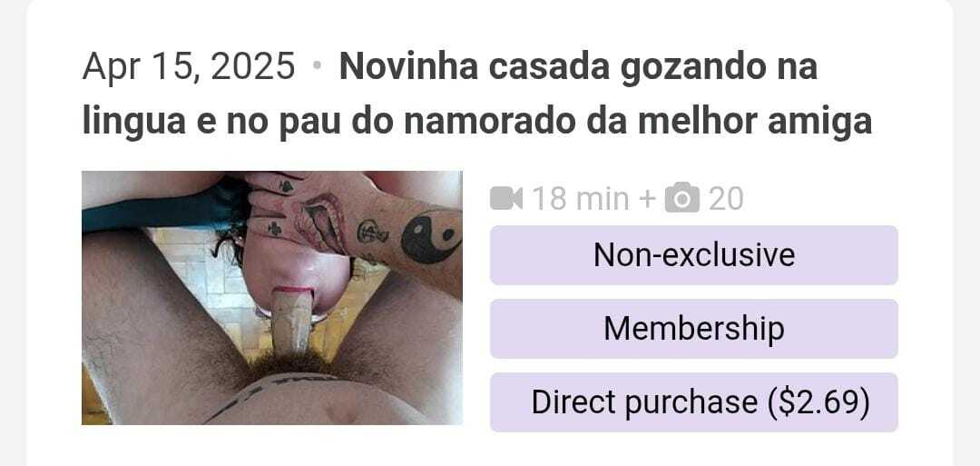Click the Apr 15, 2025 date
The image size is (980, 466).
pyautogui.click(x=188, y=66)
